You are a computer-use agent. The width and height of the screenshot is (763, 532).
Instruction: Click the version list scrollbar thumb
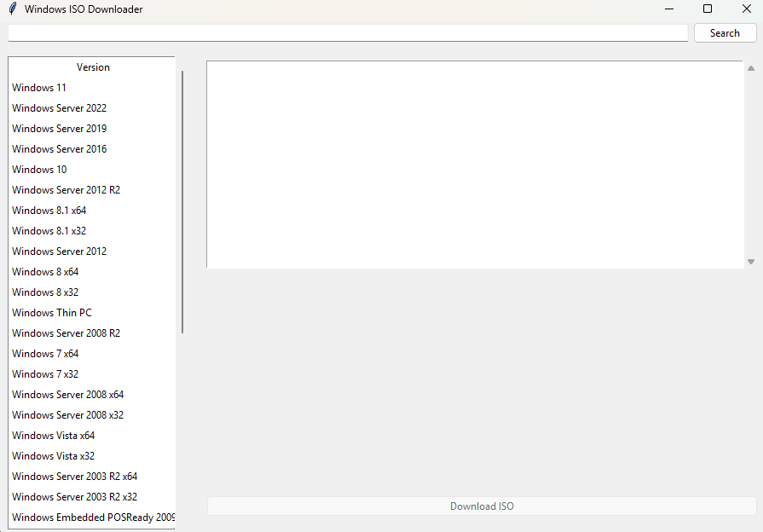(x=182, y=202)
